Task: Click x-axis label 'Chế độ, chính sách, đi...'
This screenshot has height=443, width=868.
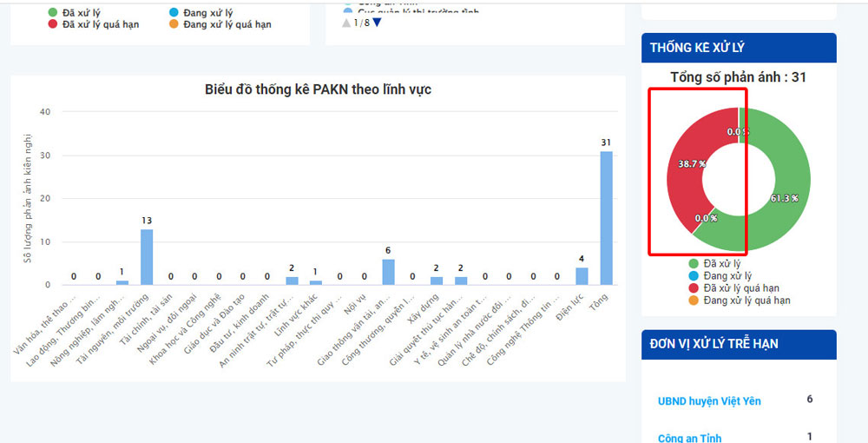Action: point(497,331)
